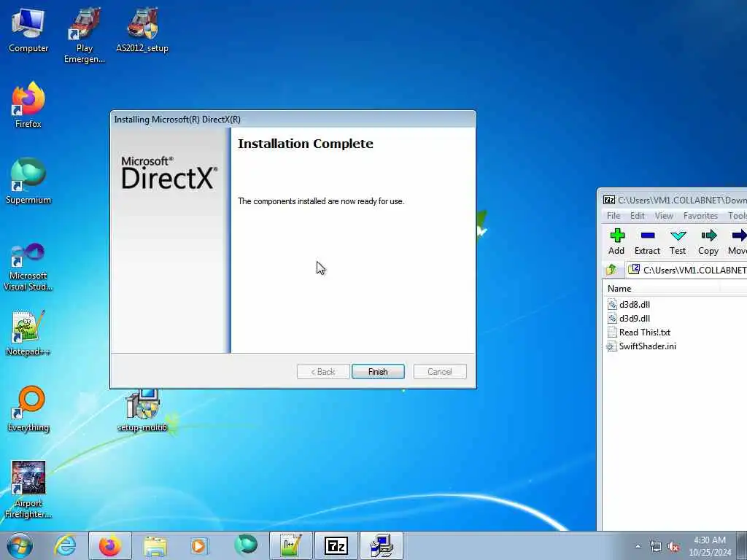Switch to the DirectX installer taskbar item

coord(382,545)
